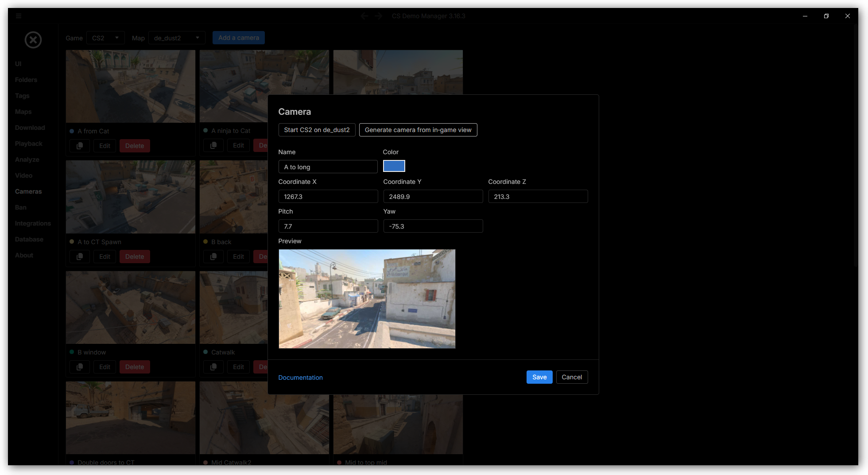Click the camera Name input field
This screenshot has width=868, height=475.
coord(328,167)
